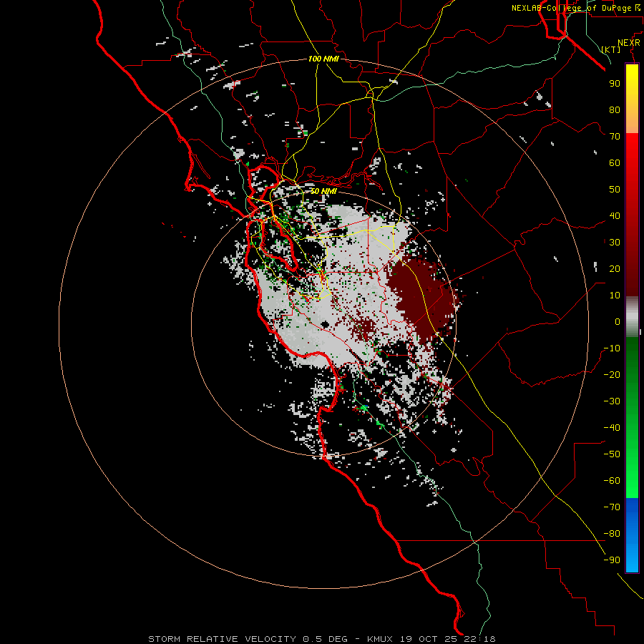Click the positive "30" value on the velocity scale
The height and width of the screenshot is (644, 644).
[x=615, y=243]
